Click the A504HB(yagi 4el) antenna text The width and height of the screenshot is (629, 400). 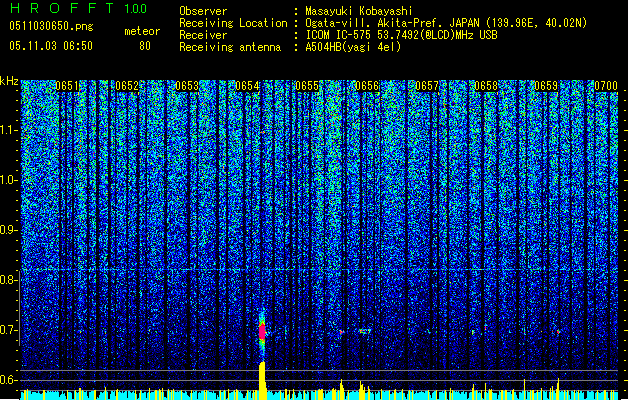pyautogui.click(x=353, y=47)
